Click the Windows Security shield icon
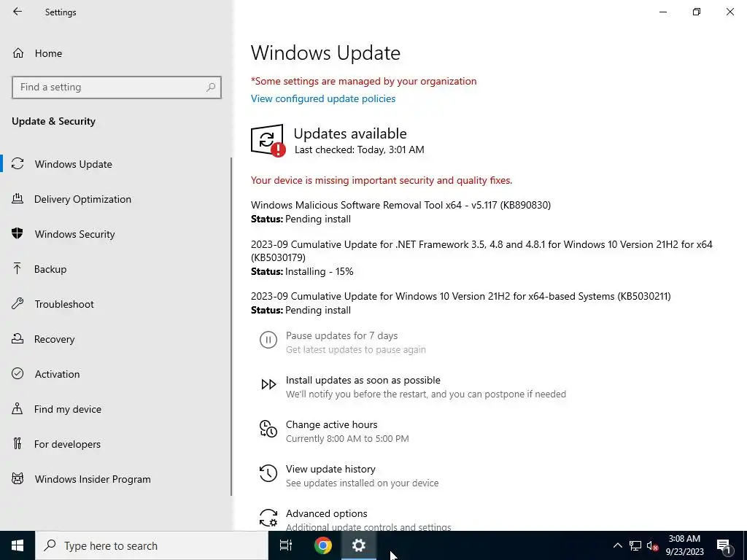The height and width of the screenshot is (560, 747). pos(18,234)
